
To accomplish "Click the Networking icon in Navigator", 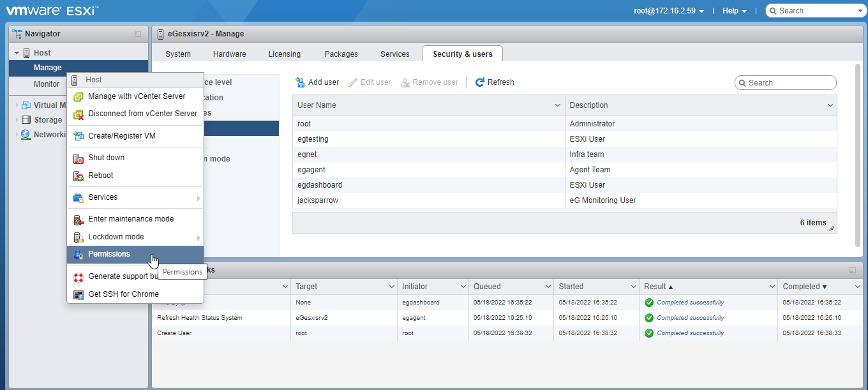I will coord(26,135).
